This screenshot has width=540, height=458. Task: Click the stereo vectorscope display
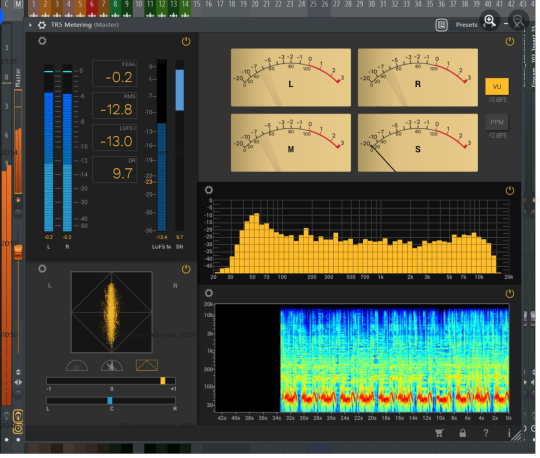coord(111,312)
